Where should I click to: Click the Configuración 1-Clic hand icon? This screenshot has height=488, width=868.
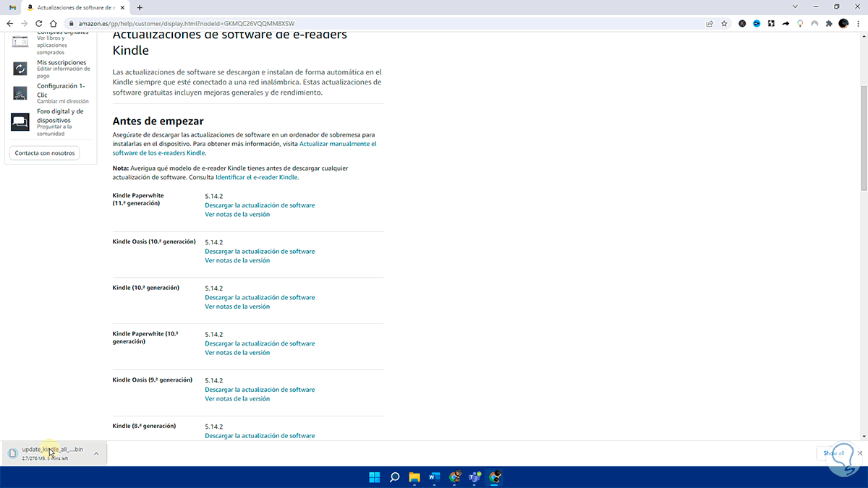(20, 93)
